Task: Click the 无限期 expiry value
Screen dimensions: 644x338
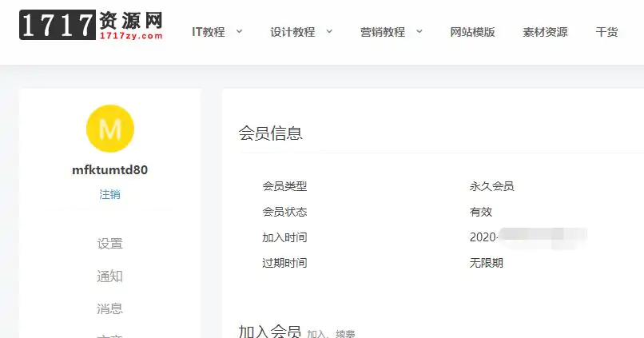Action: pos(487,263)
